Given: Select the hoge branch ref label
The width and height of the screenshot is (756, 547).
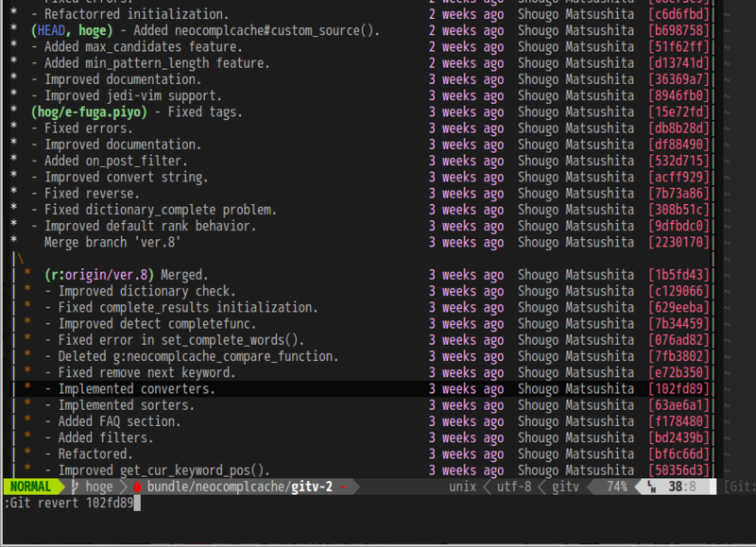Looking at the screenshot, I should pyautogui.click(x=92, y=31).
